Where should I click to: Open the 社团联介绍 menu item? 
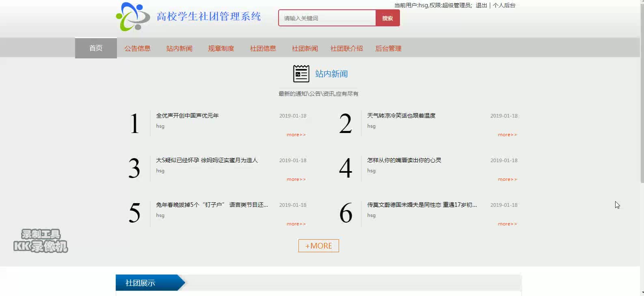(x=346, y=48)
